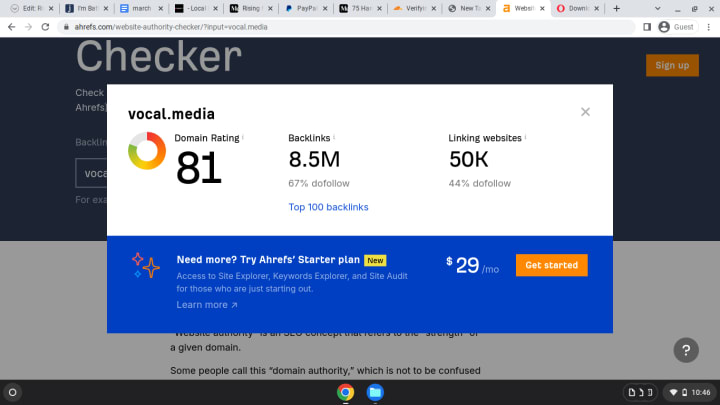
Task: Close the march document tab
Action: [161, 8]
